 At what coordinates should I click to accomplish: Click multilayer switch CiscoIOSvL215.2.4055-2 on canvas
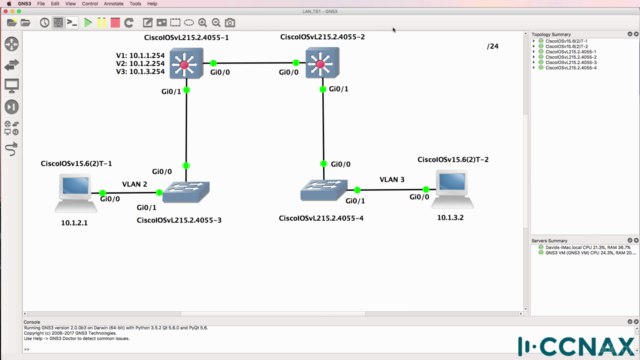point(322,62)
